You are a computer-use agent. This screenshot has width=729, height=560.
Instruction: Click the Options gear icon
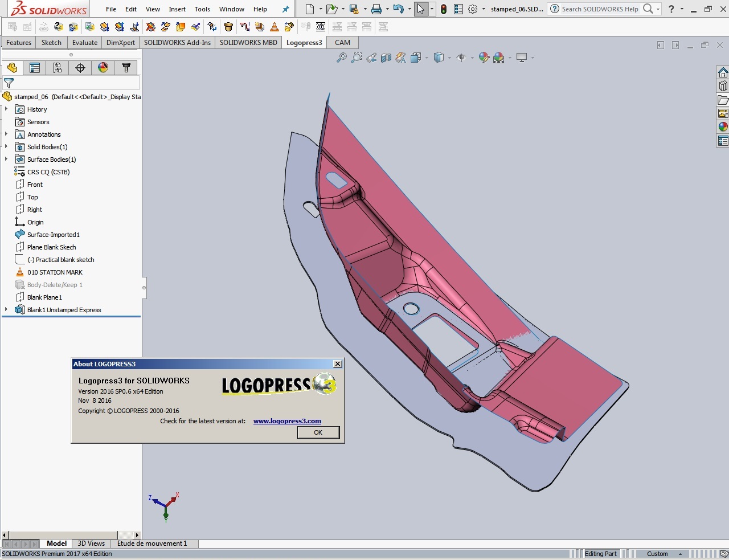point(473,9)
